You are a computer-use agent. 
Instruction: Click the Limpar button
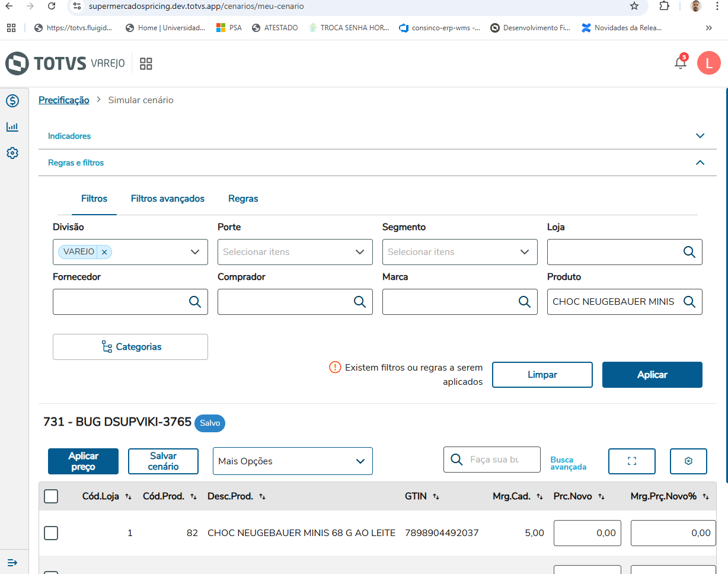[542, 375]
